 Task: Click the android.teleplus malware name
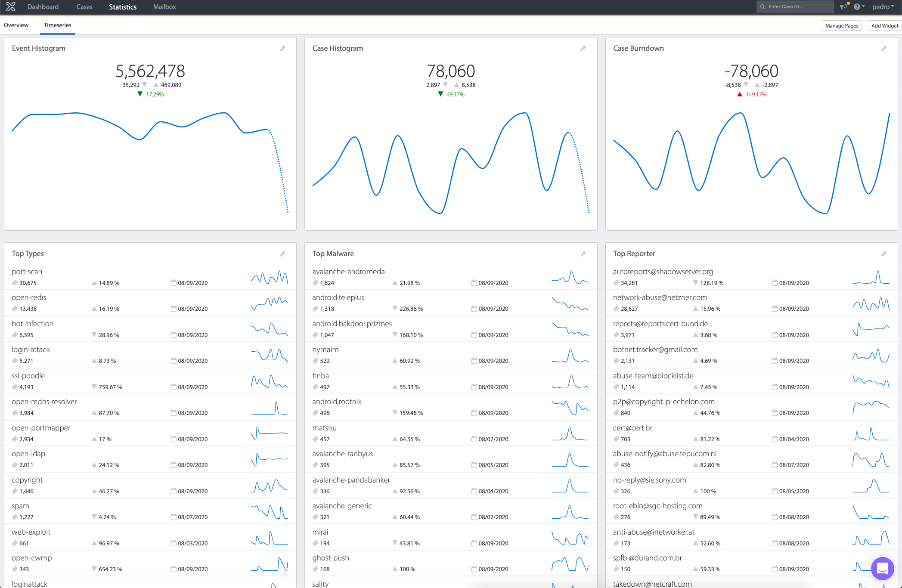pyautogui.click(x=338, y=297)
